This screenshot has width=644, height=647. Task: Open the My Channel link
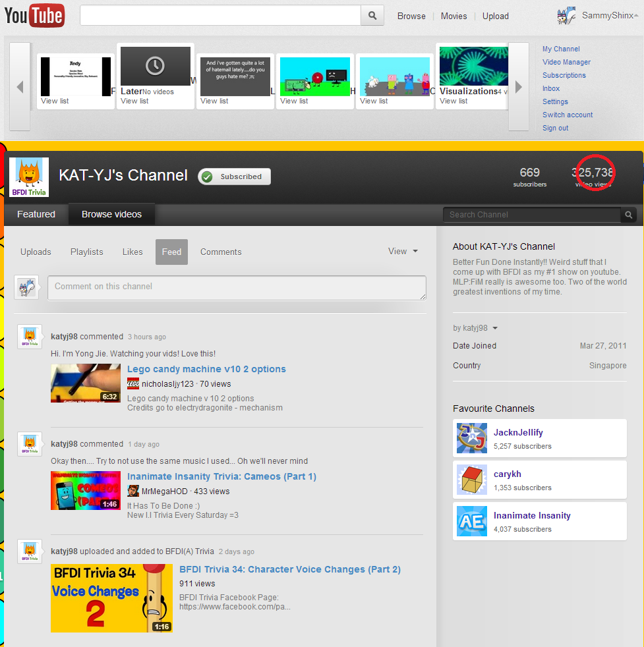point(561,49)
